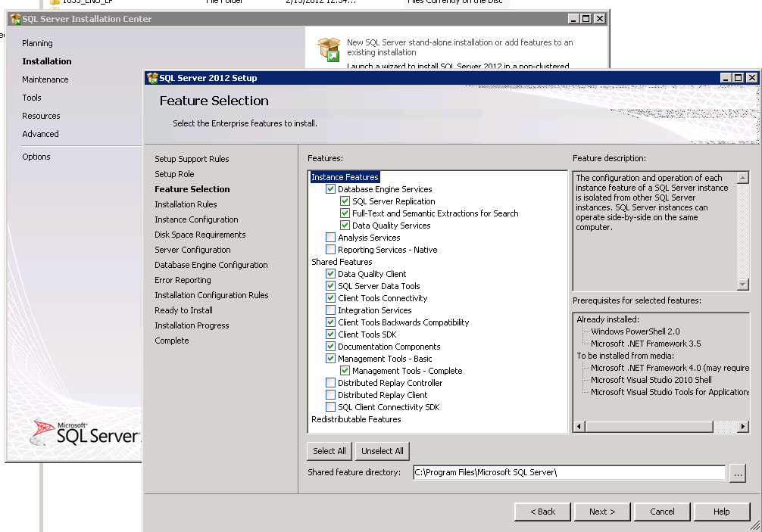This screenshot has width=762, height=532.
Task: Click prerequisites horizontal scroll left arrow
Action: [x=579, y=427]
